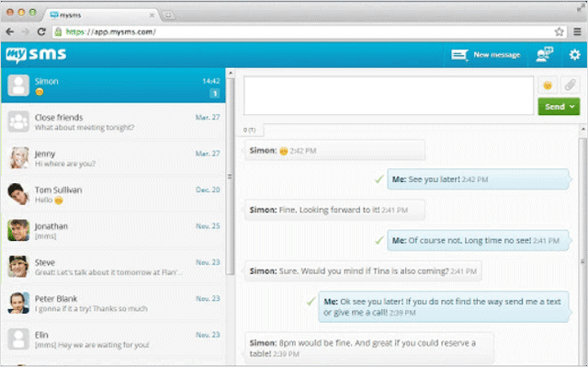588x367 pixels.
Task: Send the message with the Send button
Action: (555, 107)
